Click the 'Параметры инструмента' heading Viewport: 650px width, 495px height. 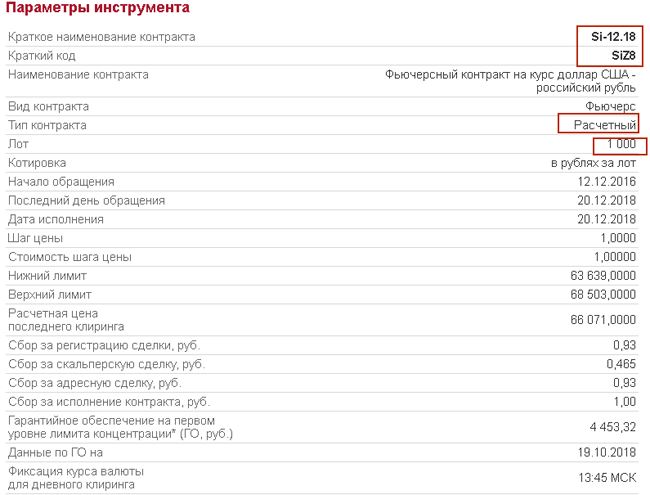coord(98,8)
